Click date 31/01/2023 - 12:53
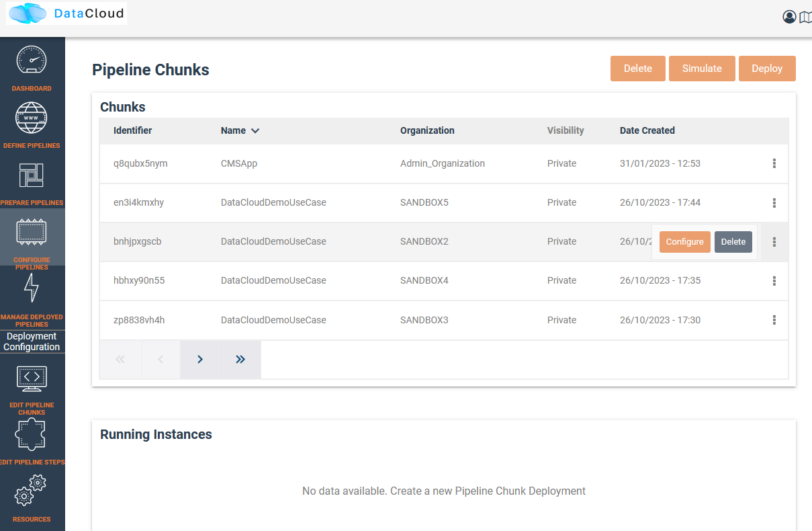 click(x=660, y=163)
